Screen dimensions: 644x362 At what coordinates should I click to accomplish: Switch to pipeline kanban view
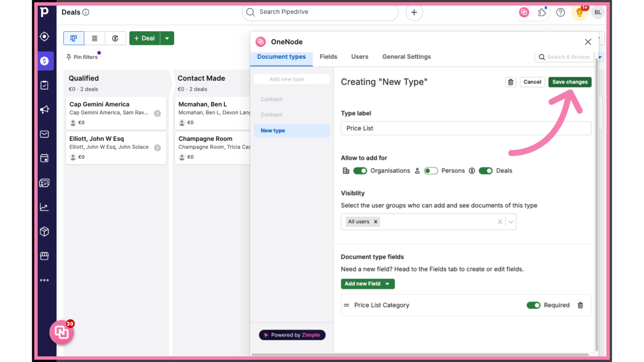coord(74,38)
